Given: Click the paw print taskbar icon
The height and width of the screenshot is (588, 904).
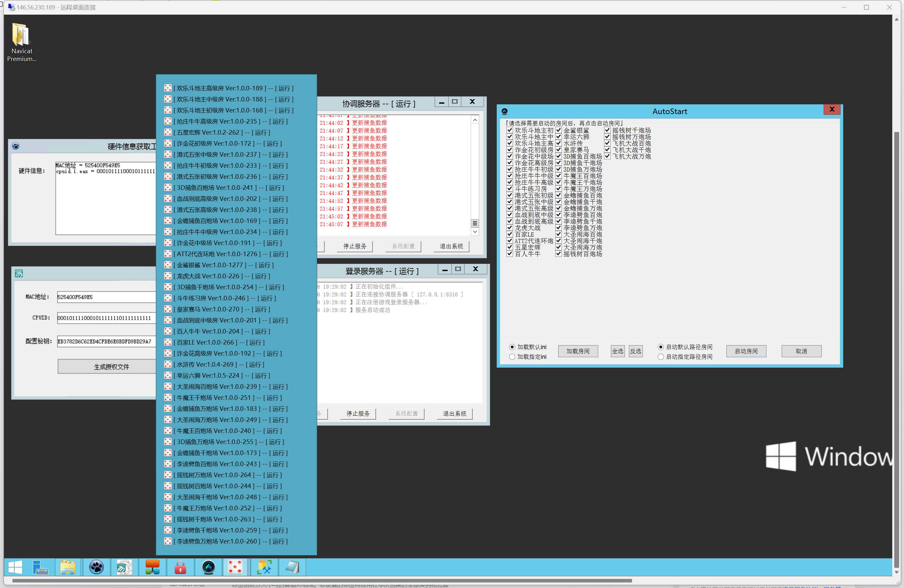Looking at the screenshot, I should (x=97, y=568).
